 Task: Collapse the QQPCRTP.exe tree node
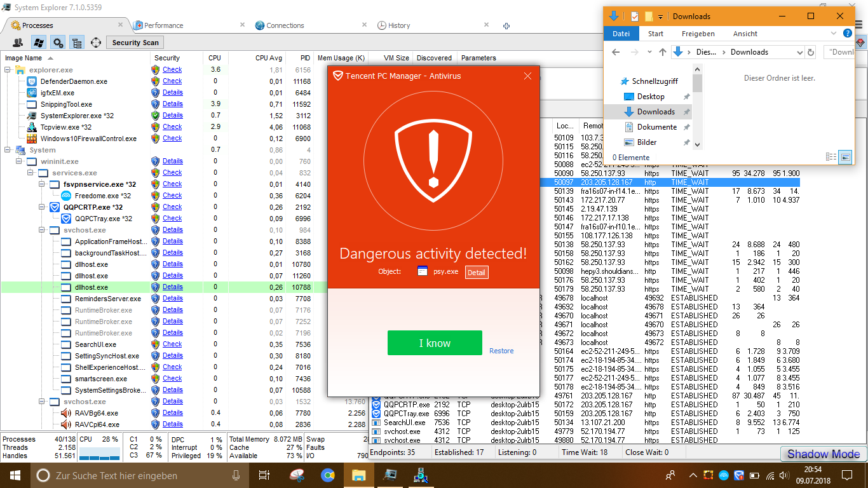point(43,207)
